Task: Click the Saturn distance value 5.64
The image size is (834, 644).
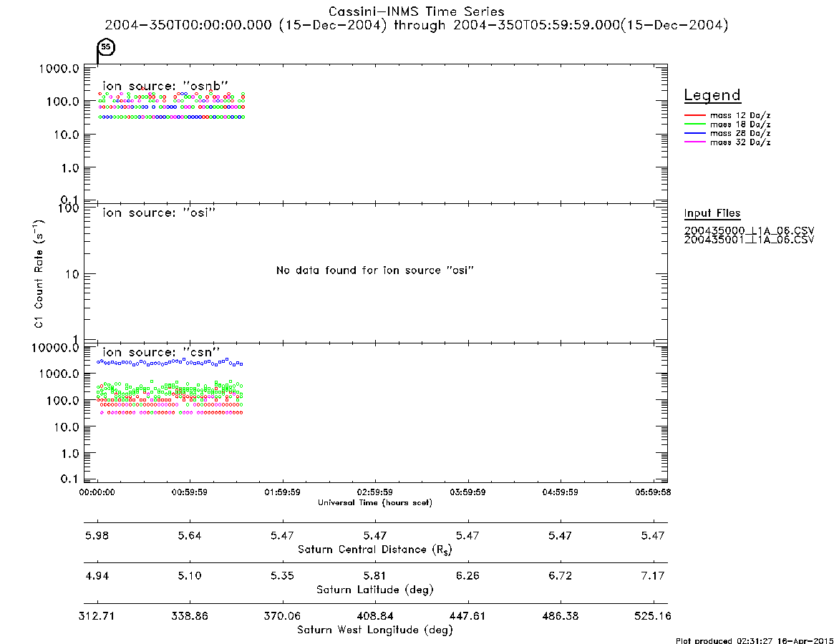Action: pos(190,535)
